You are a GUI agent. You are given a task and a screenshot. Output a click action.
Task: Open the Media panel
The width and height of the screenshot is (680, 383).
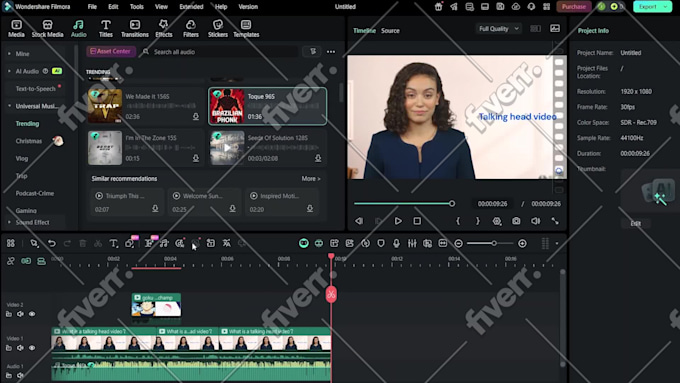pos(16,29)
